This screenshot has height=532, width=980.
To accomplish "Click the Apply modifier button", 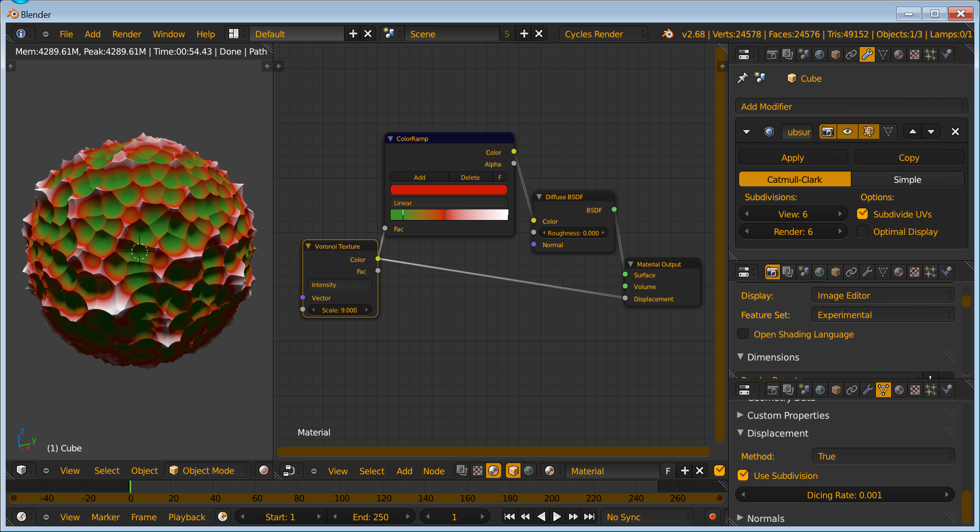I will click(793, 158).
